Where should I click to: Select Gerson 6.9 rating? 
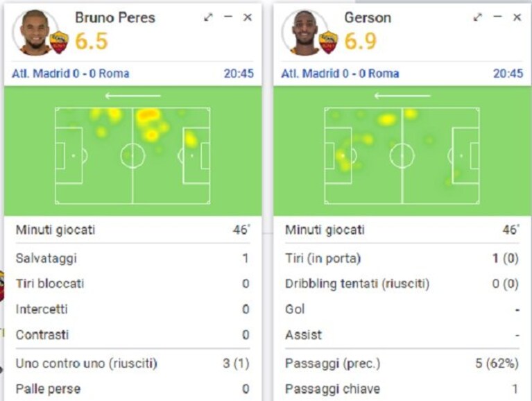360,41
